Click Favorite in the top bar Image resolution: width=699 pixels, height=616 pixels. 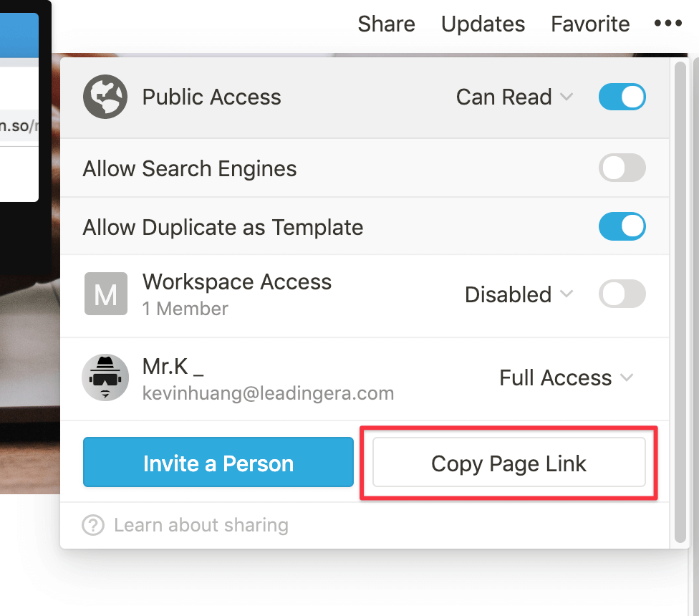pyautogui.click(x=590, y=24)
